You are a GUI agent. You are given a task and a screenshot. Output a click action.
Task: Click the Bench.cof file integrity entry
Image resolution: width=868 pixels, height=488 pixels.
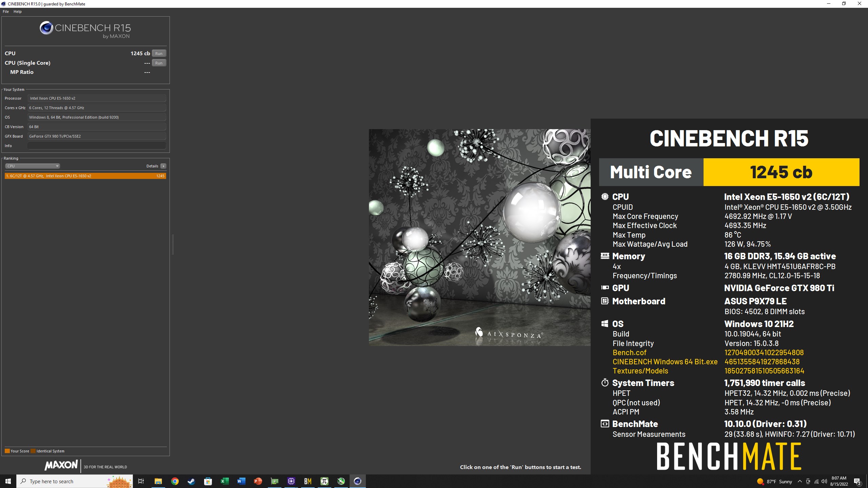click(629, 352)
